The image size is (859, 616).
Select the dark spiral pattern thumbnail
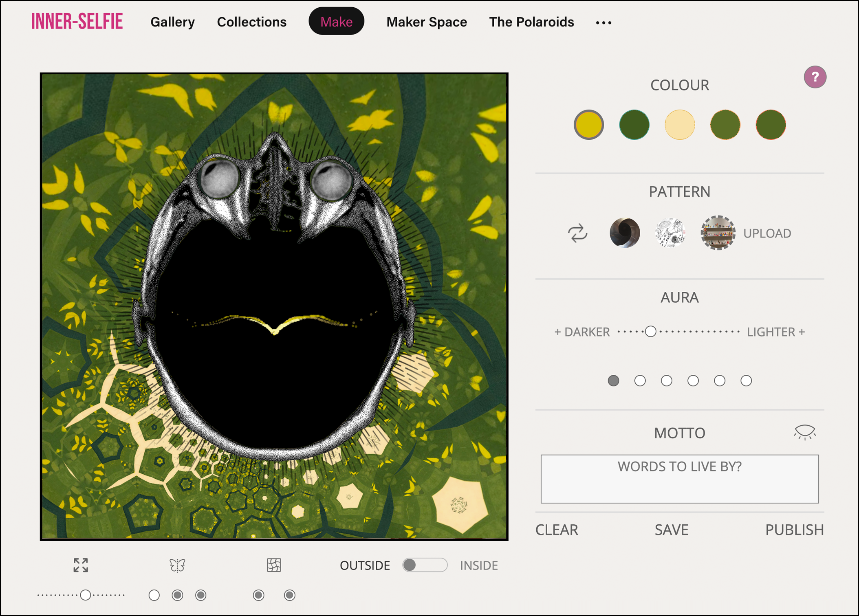tap(624, 233)
